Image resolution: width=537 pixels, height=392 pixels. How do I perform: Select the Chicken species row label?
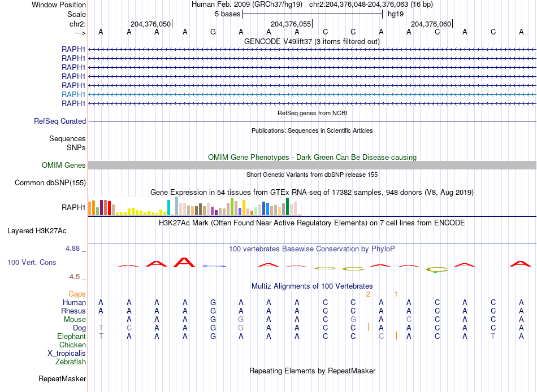(x=72, y=345)
